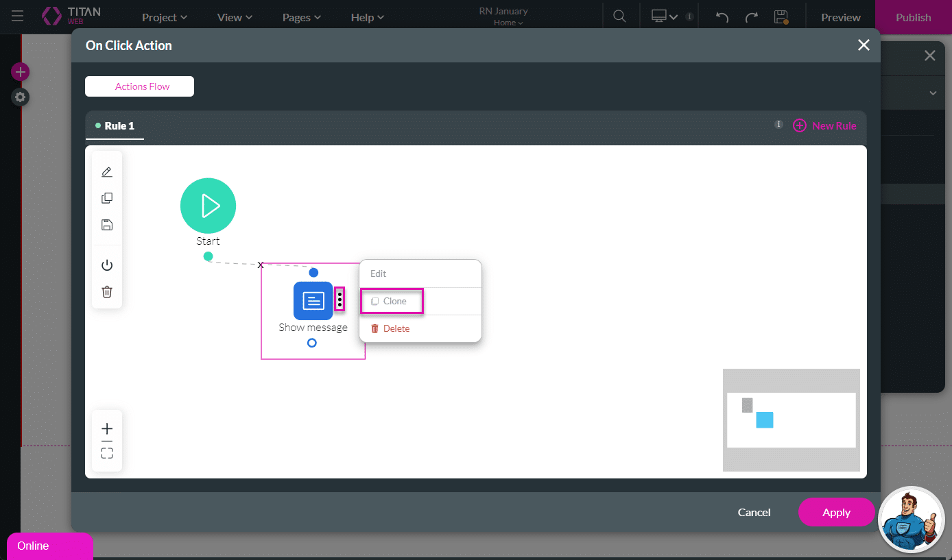This screenshot has width=952, height=560.
Task: Select Clone from the context menu
Action: coord(392,301)
